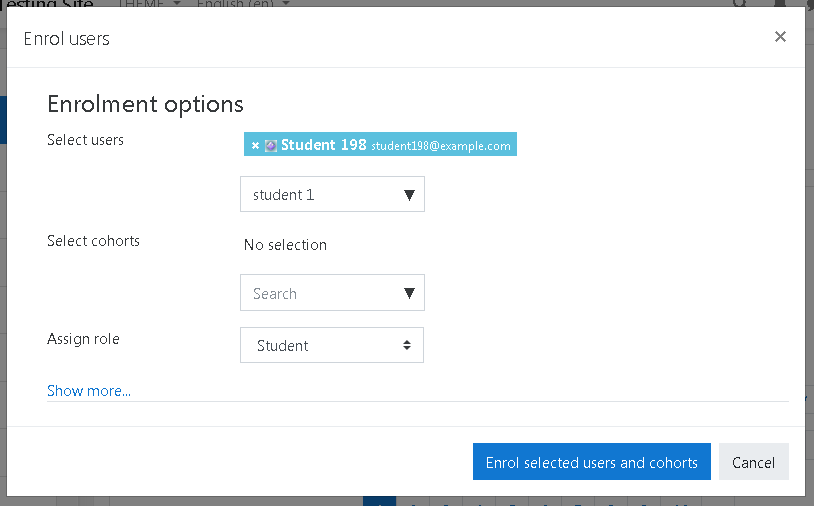The height and width of the screenshot is (506, 814).
Task: Click the Assign role selector's up-down arrows
Action: pyautogui.click(x=407, y=345)
